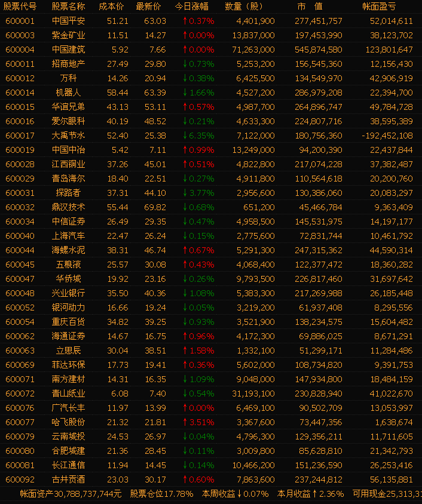Click 可用现金 value in status bar
The height and width of the screenshot is (504, 422).
pos(387,494)
